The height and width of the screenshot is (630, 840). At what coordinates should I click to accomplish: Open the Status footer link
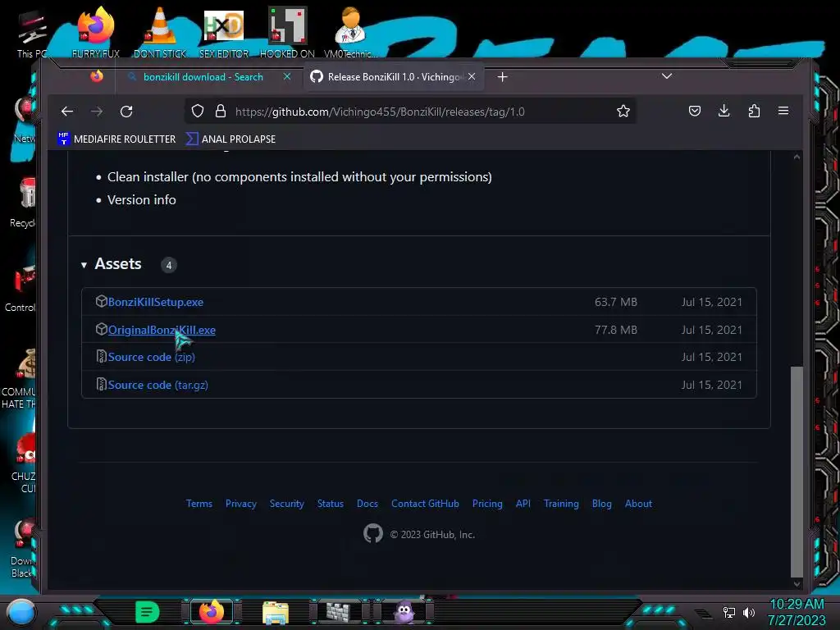pos(330,504)
